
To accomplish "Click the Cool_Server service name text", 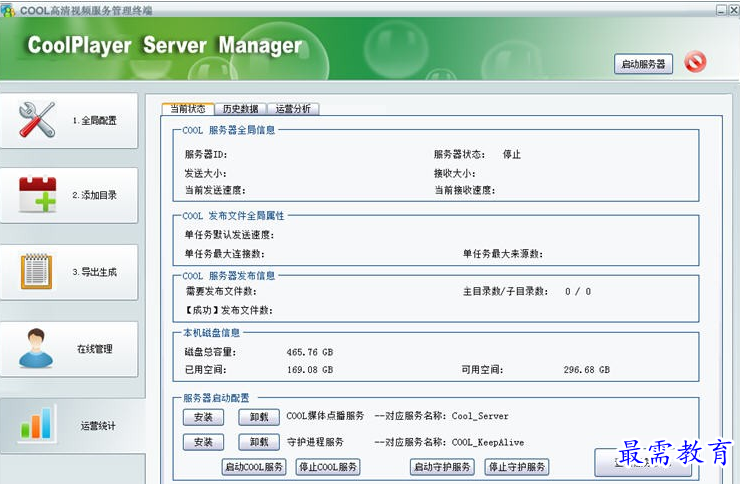I will click(480, 416).
